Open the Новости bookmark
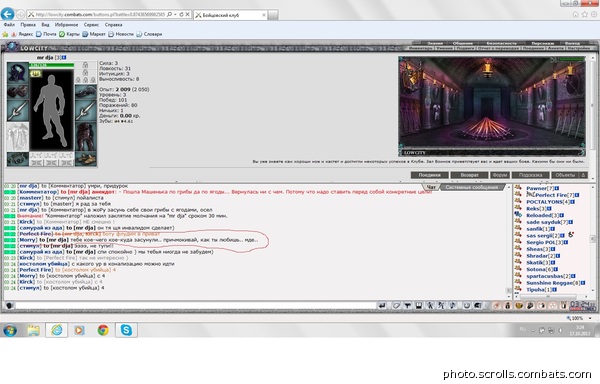Screen dimensions: 600x384 (121, 34)
